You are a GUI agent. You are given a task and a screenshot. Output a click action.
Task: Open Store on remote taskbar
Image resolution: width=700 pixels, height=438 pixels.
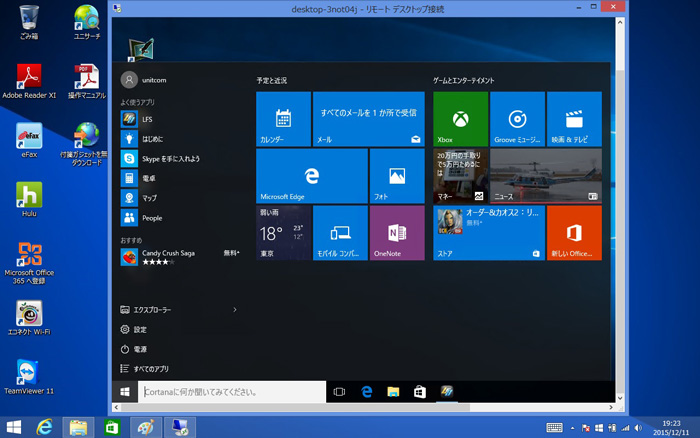tap(420, 392)
